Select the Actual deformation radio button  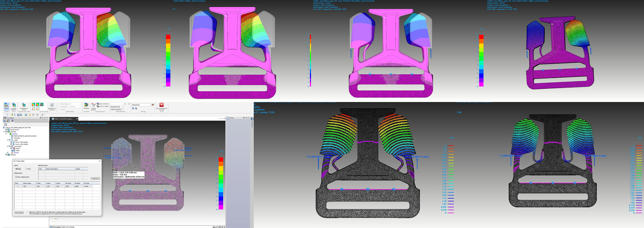[x=59, y=109]
